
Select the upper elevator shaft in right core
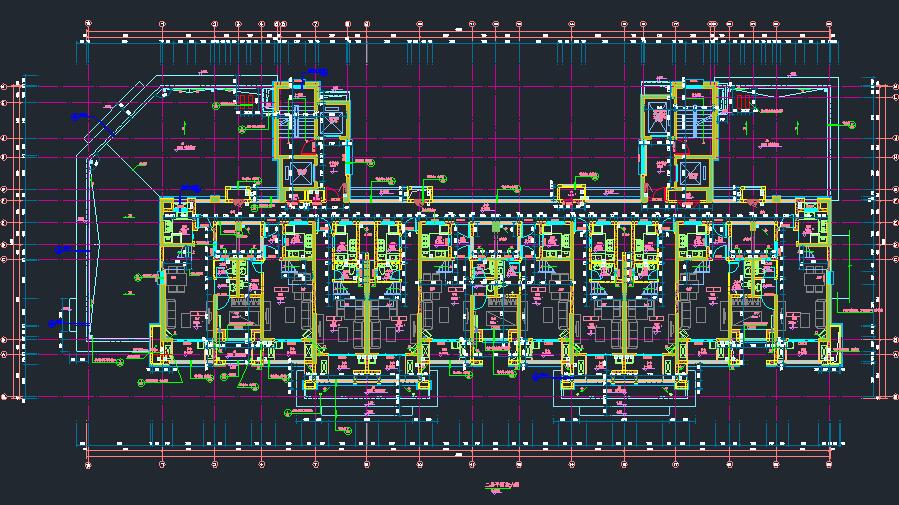(x=657, y=118)
